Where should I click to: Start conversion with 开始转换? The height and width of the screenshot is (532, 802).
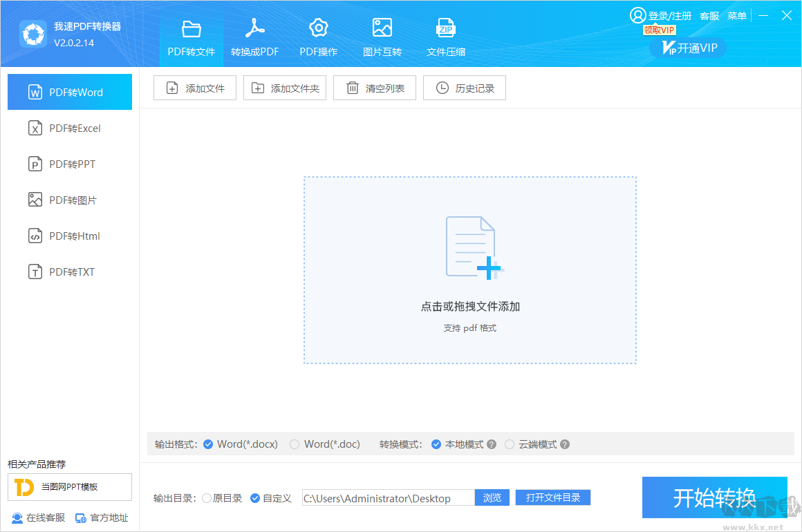[x=715, y=497]
